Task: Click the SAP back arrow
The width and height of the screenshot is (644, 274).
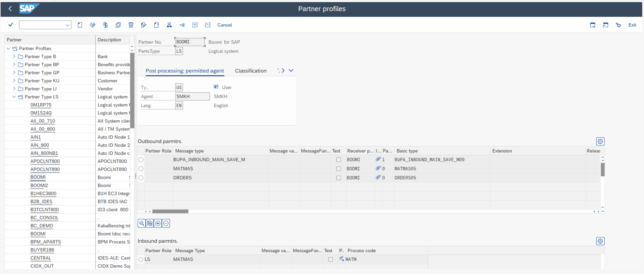Action: [x=10, y=9]
